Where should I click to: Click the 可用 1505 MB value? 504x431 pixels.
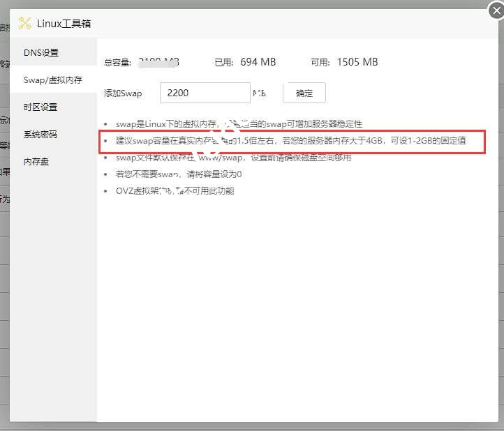pyautogui.click(x=357, y=62)
